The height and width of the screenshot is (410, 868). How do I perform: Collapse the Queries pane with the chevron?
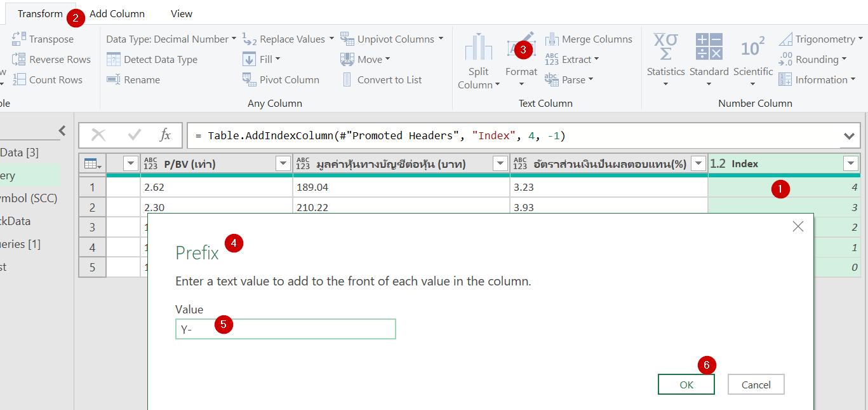pyautogui.click(x=62, y=130)
